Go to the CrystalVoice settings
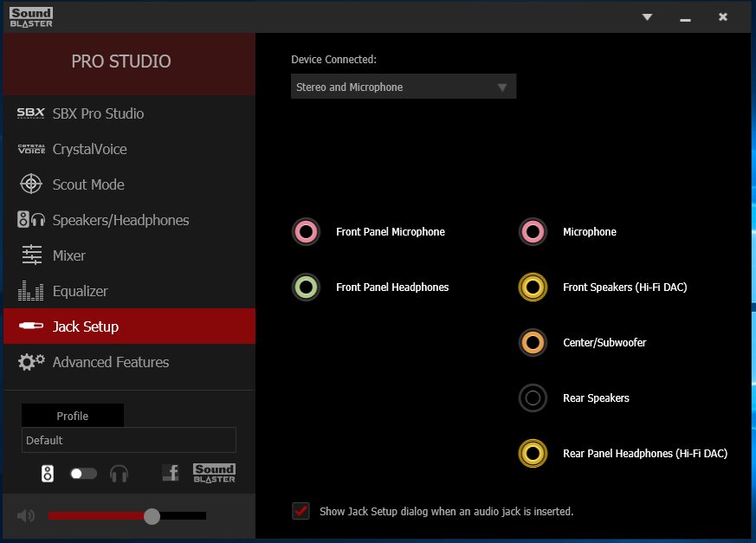The image size is (756, 543). coord(89,149)
